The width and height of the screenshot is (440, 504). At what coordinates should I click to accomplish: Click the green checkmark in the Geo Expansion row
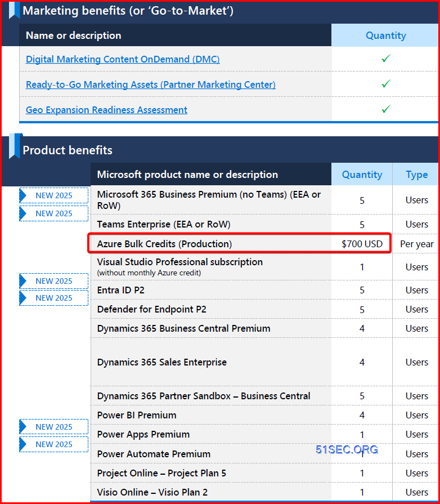(386, 109)
